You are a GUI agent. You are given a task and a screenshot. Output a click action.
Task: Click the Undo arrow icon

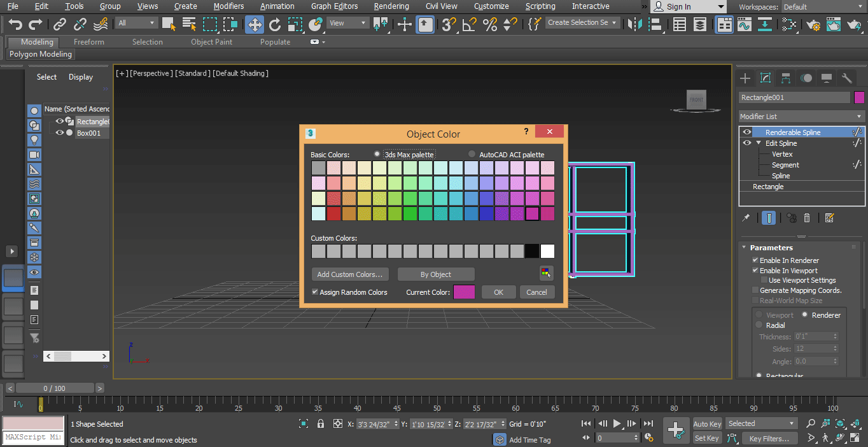click(x=15, y=25)
